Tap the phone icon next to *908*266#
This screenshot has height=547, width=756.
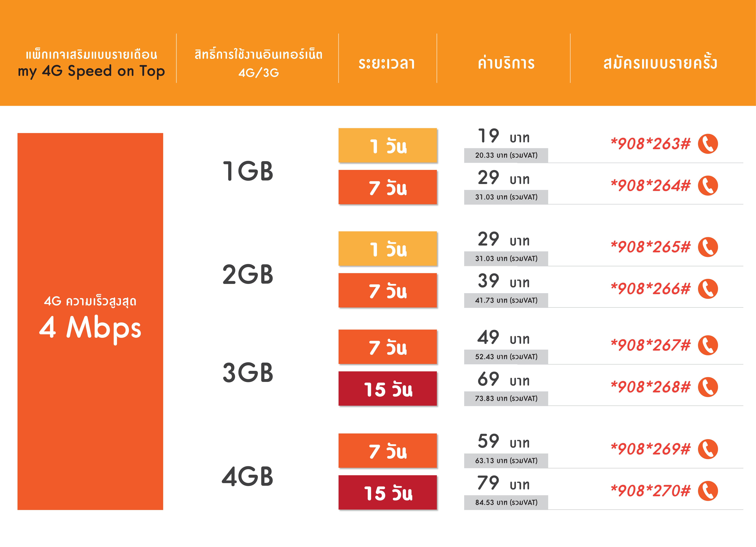[x=708, y=289]
